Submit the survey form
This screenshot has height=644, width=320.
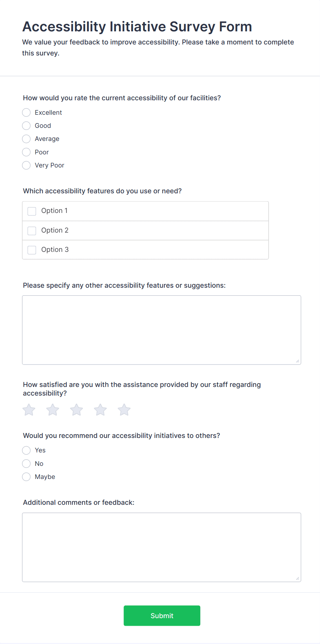tap(162, 616)
